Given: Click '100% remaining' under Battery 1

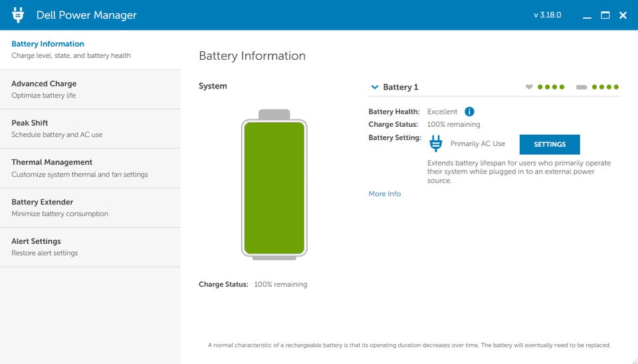Looking at the screenshot, I should click(x=454, y=124).
